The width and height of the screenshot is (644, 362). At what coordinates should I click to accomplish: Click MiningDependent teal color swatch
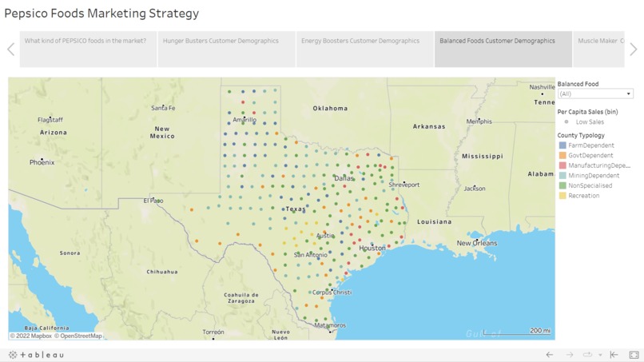[x=563, y=176]
